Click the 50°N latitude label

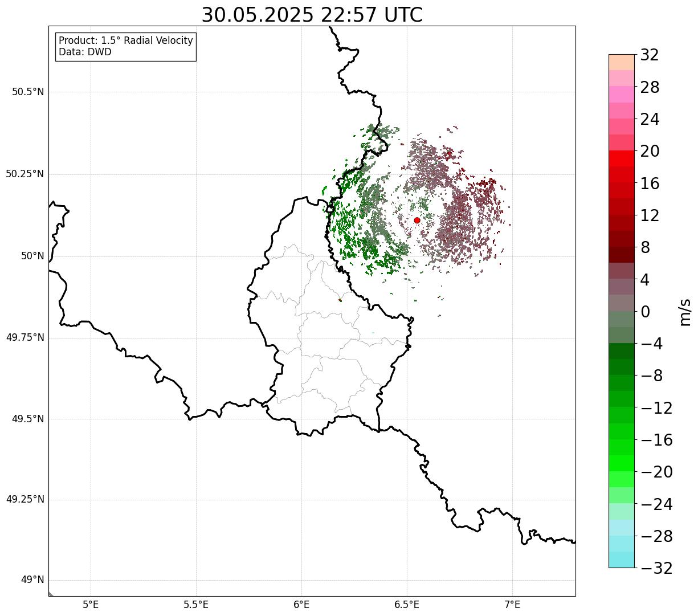pyautogui.click(x=32, y=256)
